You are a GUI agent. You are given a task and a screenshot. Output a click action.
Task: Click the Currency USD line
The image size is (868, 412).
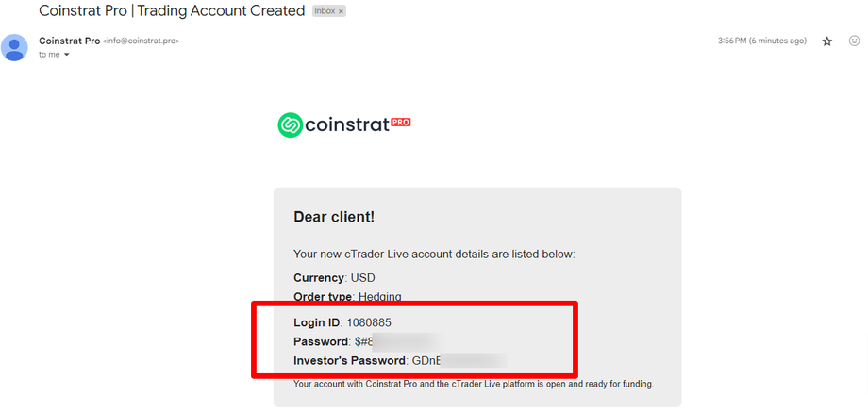click(x=335, y=278)
